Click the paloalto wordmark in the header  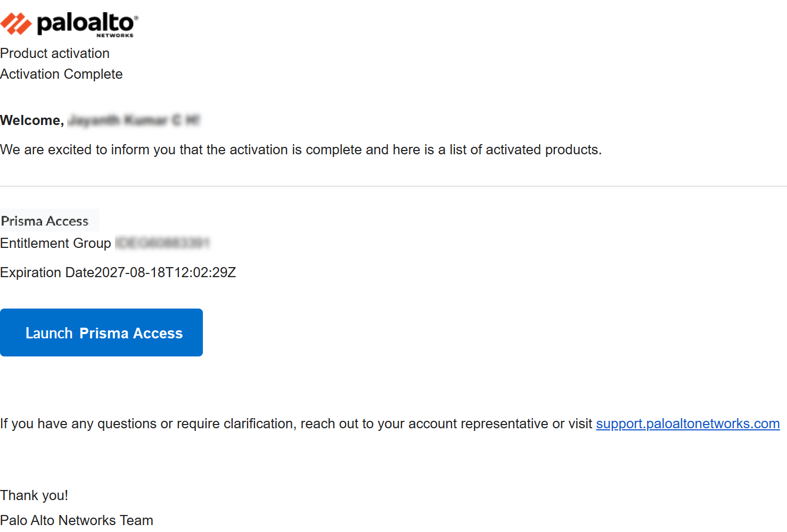click(85, 23)
